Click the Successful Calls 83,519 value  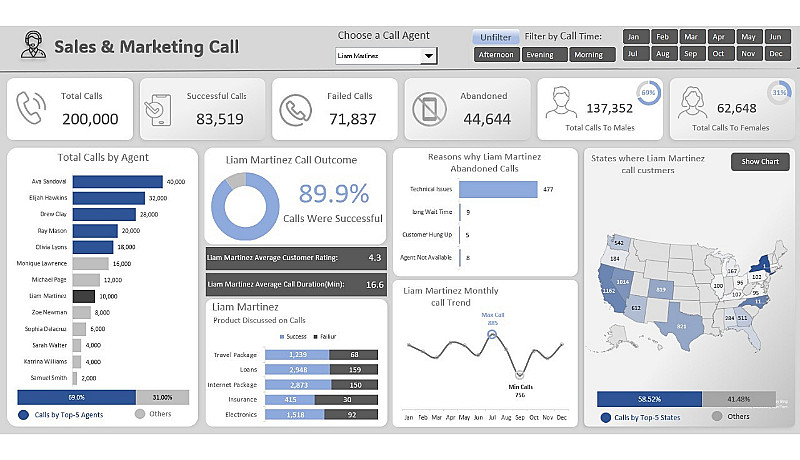tap(220, 119)
